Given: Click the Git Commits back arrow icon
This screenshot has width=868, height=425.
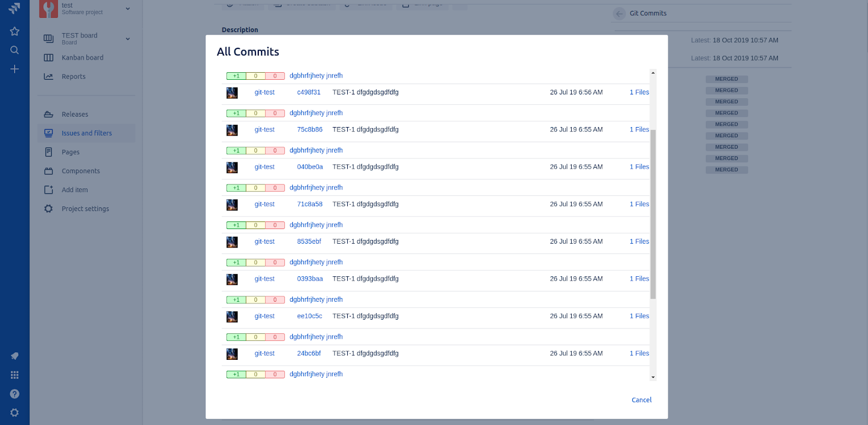Looking at the screenshot, I should tap(620, 14).
